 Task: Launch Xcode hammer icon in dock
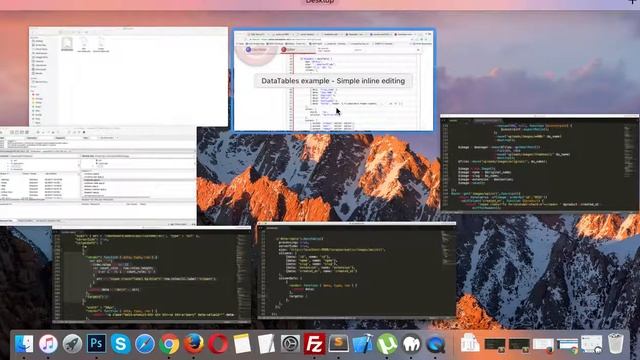pos(362,344)
